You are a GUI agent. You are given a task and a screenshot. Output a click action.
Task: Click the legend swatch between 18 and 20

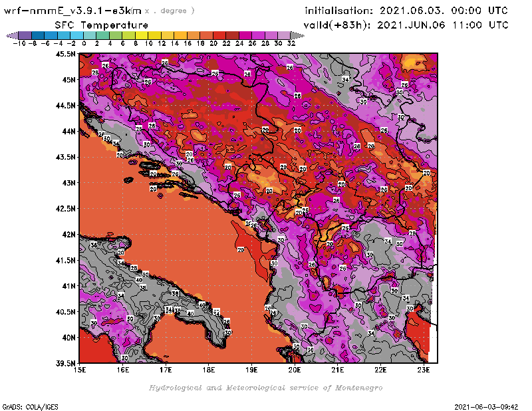point(207,35)
